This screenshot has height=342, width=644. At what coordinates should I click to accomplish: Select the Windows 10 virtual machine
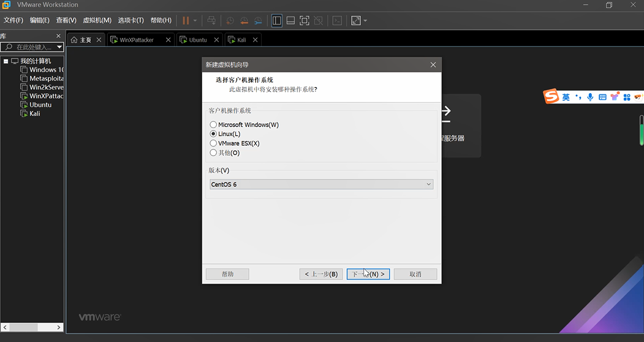[47, 69]
